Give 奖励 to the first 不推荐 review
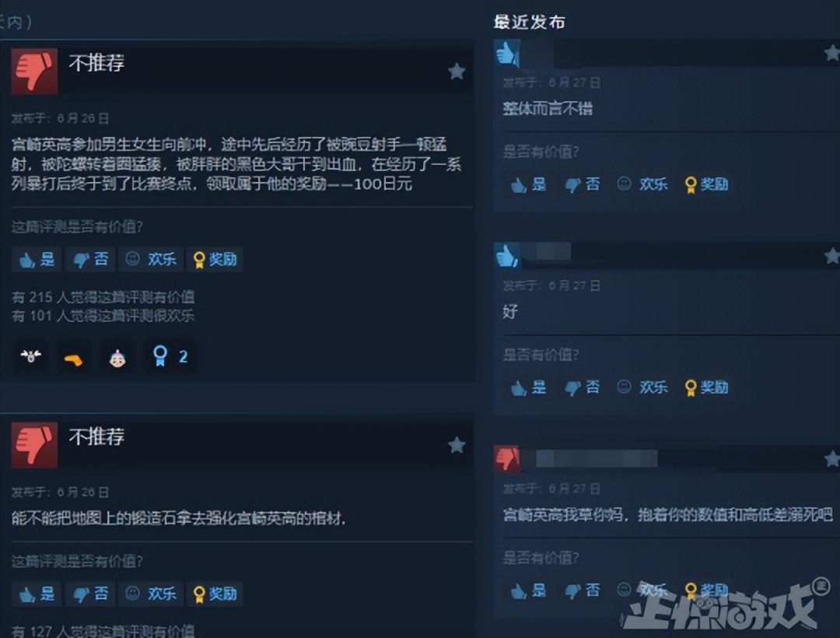Image resolution: width=840 pixels, height=638 pixels. 215,259
